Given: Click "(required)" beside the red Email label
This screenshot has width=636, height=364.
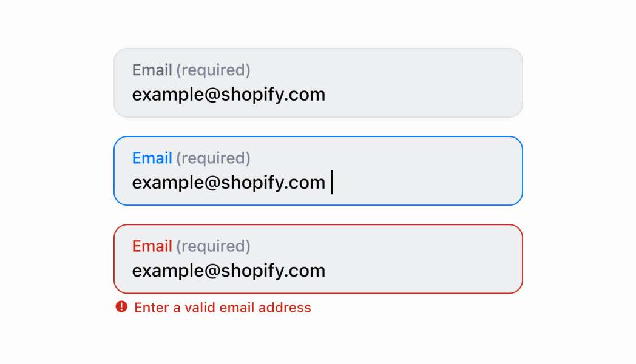Looking at the screenshot, I should click(213, 246).
